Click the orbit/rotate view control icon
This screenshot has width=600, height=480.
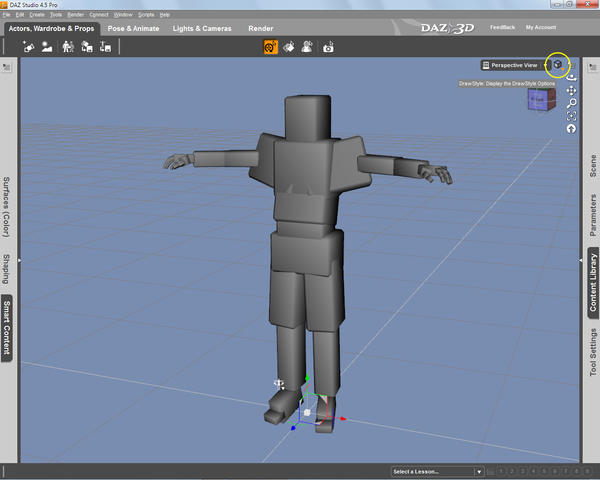571,77
